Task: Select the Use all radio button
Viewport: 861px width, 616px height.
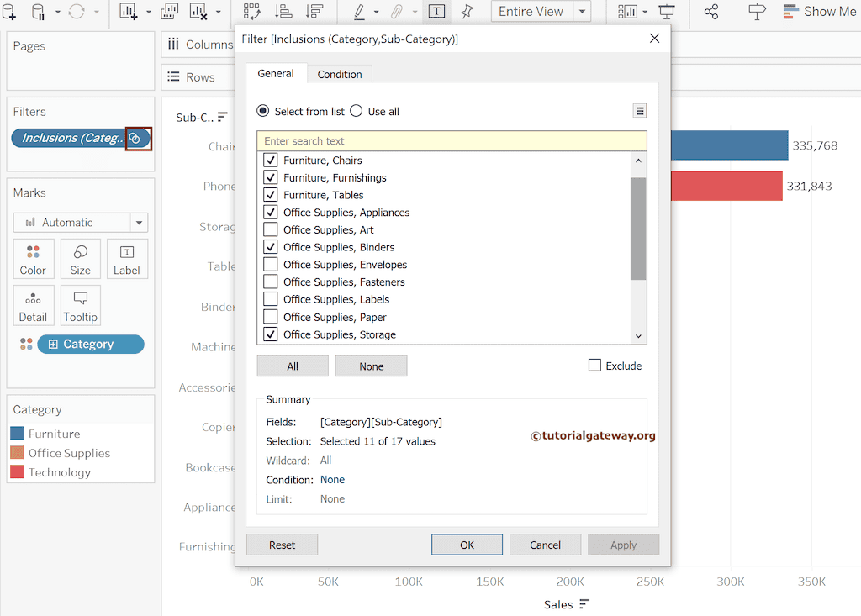Action: (357, 111)
